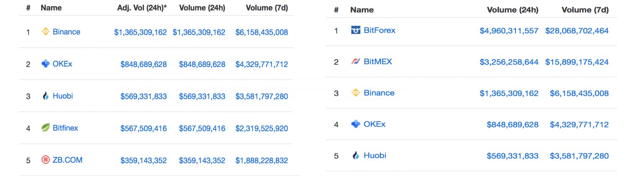Click the ZB.COM red logo icon
The width and height of the screenshot is (644, 176).
pos(46,160)
